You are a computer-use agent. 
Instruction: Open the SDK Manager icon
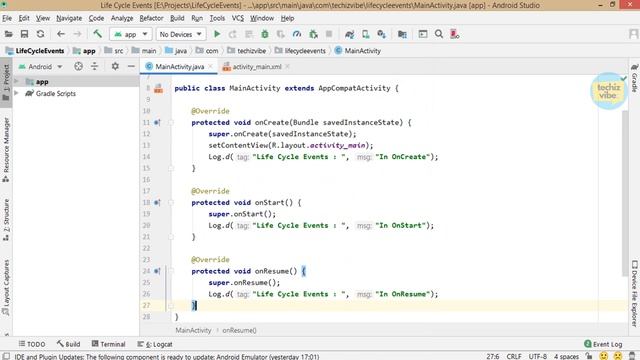pyautogui.click(x=381, y=34)
